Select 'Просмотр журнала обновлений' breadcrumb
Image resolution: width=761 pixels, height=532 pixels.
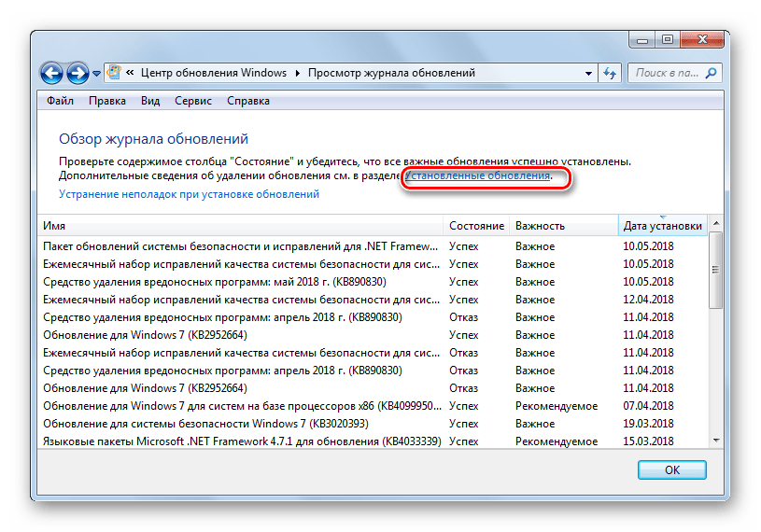point(391,73)
